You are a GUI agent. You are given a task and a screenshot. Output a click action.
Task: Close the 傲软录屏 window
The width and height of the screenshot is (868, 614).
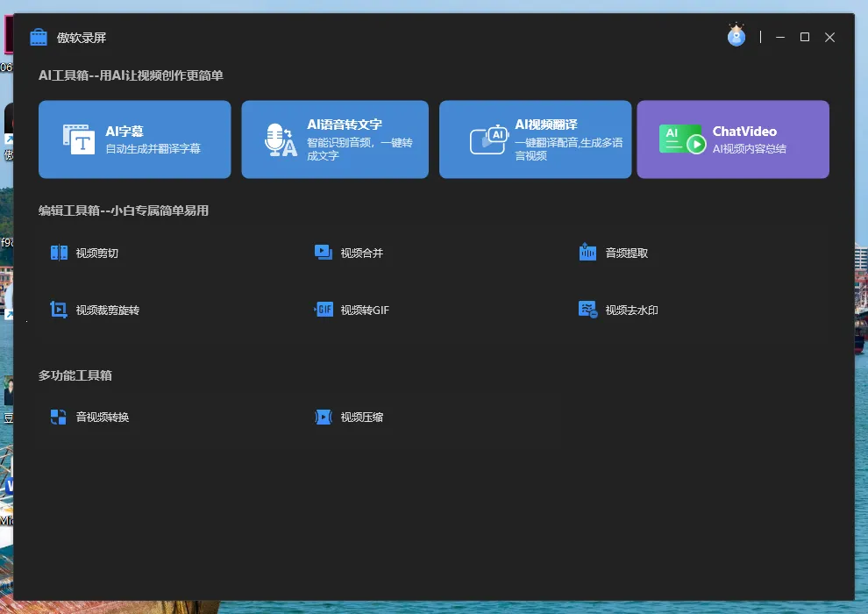coord(829,37)
